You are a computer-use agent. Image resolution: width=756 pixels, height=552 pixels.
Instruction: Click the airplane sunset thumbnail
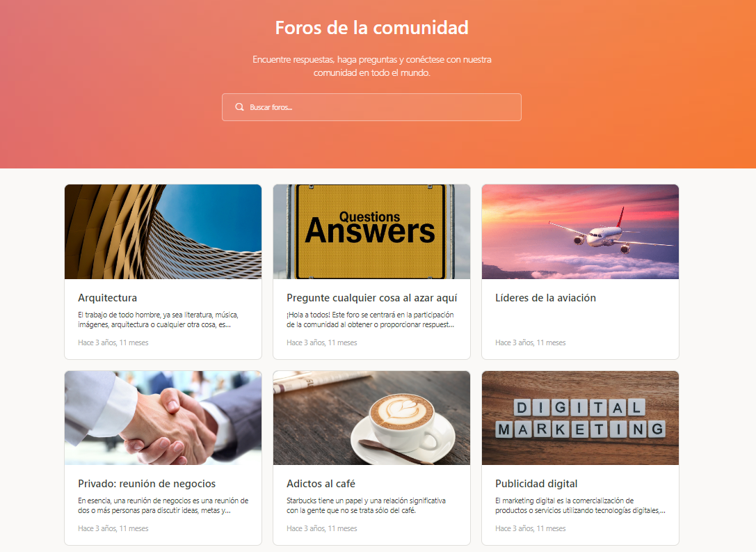[580, 232]
